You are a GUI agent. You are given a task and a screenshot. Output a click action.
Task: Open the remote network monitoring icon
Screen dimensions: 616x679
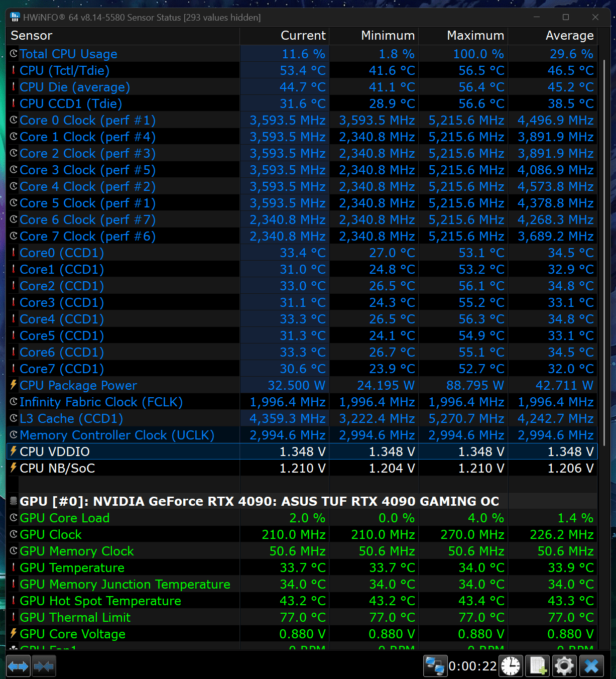[434, 666]
